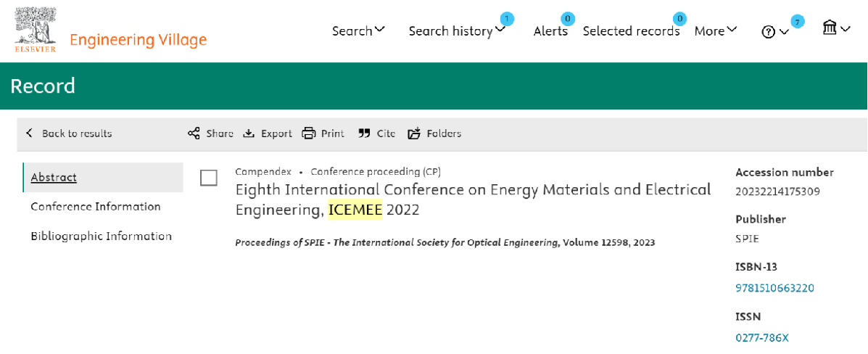The height and width of the screenshot is (354, 868).
Task: Switch to Bibliographic Information tab
Action: pyautogui.click(x=102, y=236)
